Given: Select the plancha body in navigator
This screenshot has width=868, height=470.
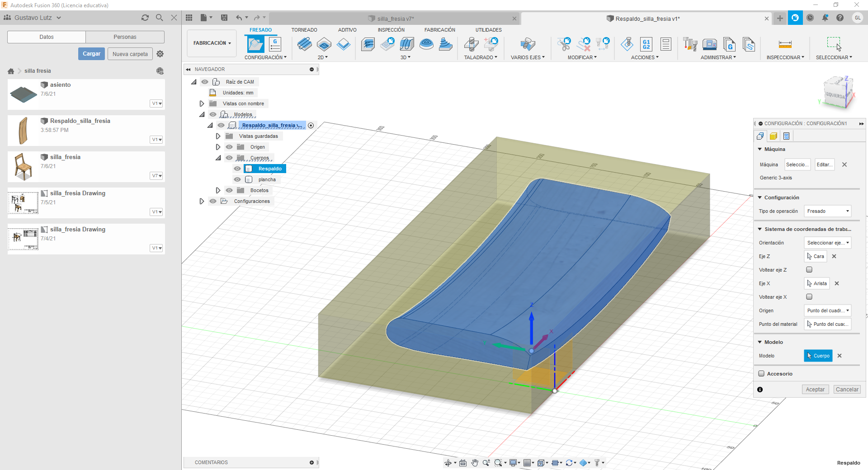Looking at the screenshot, I should [267, 179].
